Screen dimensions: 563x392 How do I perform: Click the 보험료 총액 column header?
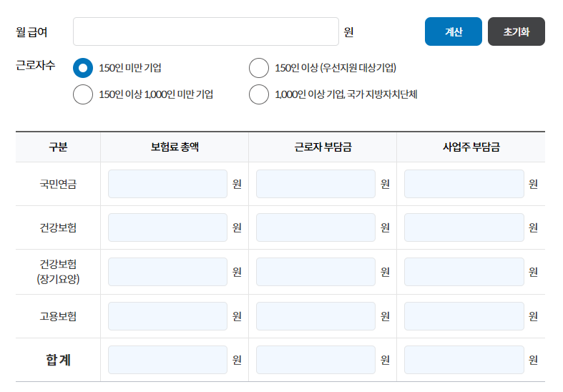(175, 147)
